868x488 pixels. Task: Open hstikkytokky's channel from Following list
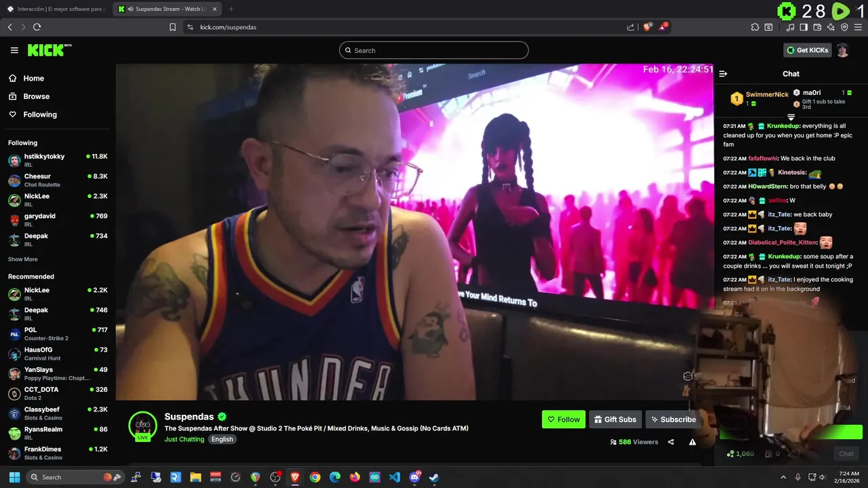[58, 161]
